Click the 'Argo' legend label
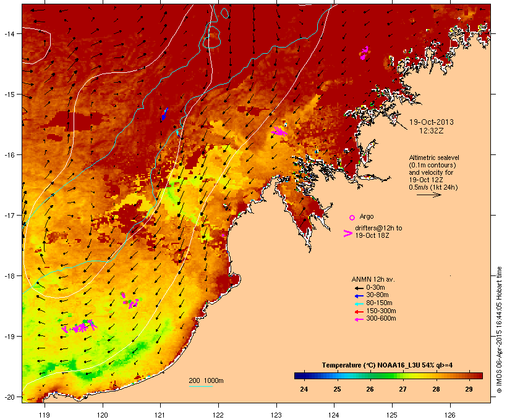 (367, 216)
